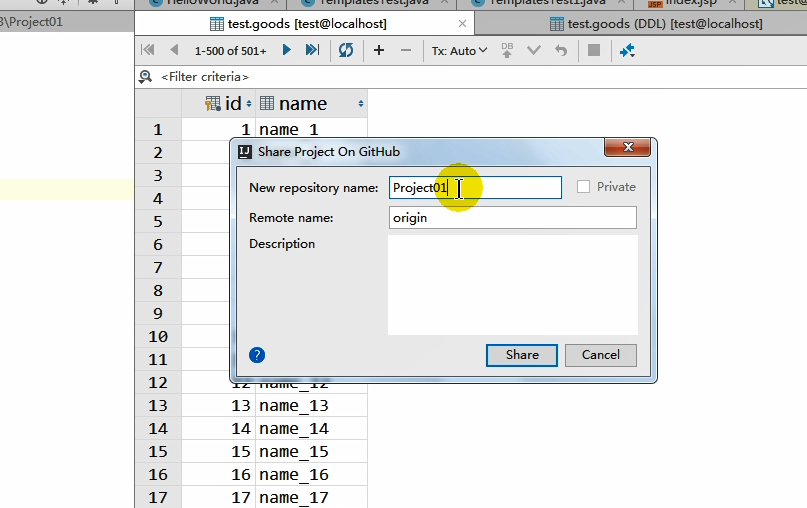The height and width of the screenshot is (508, 807).
Task: Go to previous page of rows
Action: tap(174, 50)
